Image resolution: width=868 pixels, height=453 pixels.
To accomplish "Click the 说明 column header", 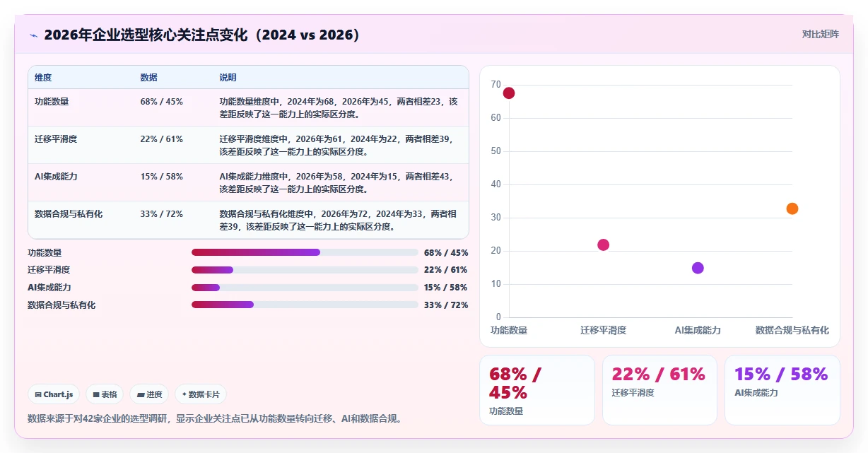I will [x=228, y=77].
